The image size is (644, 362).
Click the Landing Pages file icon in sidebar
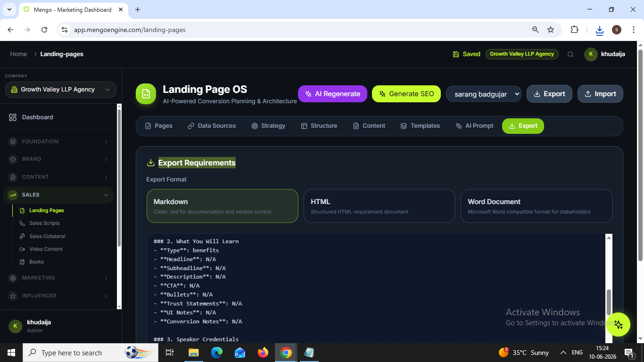click(22, 211)
